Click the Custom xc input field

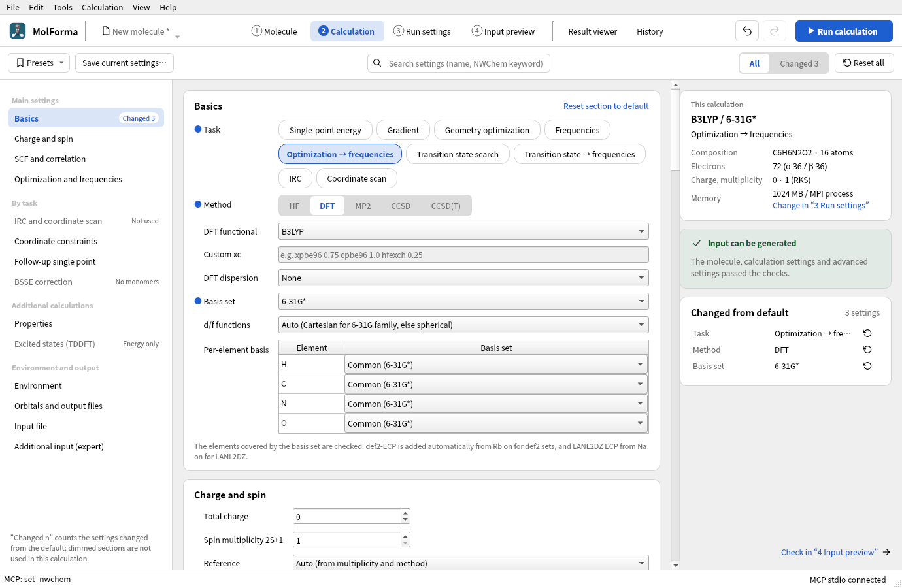click(x=463, y=255)
